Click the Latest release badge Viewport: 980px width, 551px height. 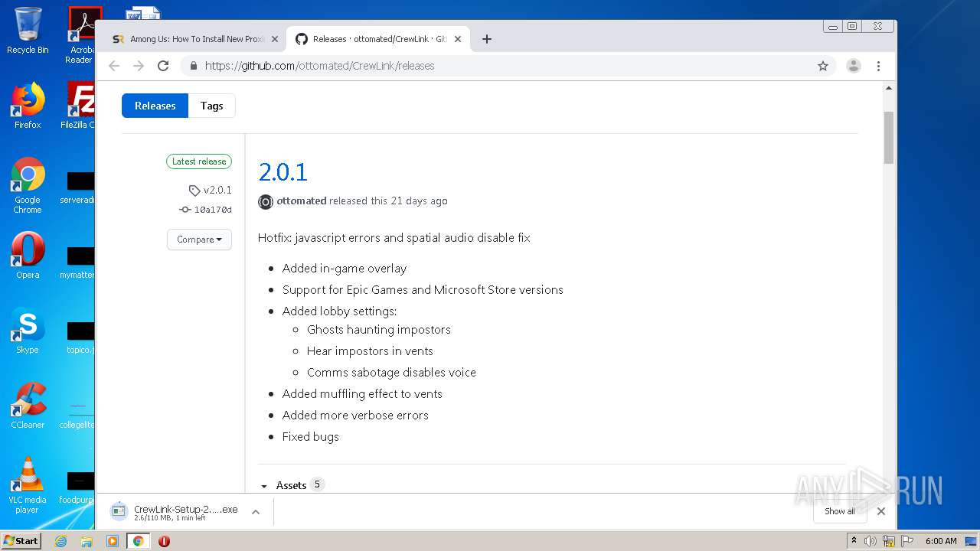(x=199, y=161)
